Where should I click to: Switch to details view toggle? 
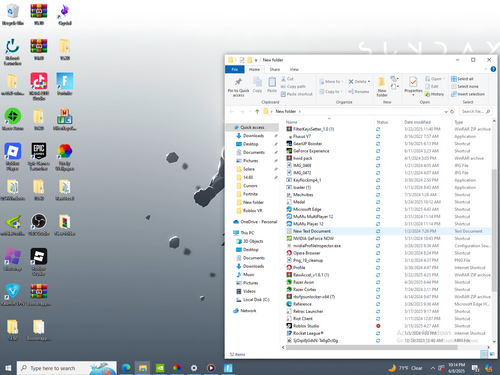[484, 354]
